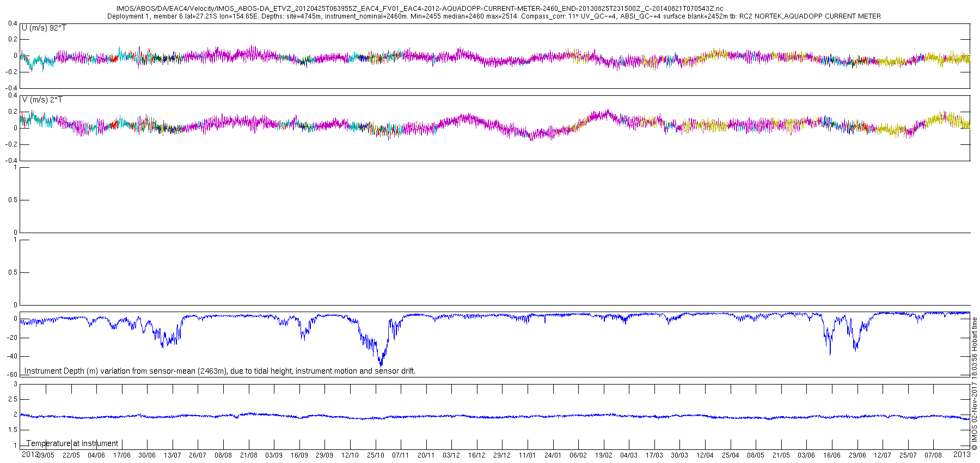The image size is (980, 463).
Task: Click the '20/11' date tick label
Action: pos(426,455)
